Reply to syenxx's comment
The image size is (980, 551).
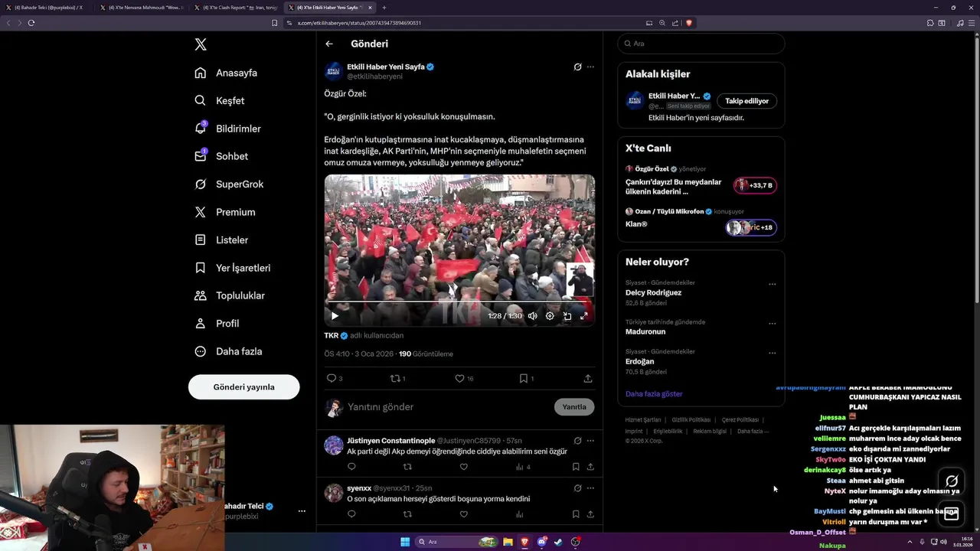coord(351,514)
